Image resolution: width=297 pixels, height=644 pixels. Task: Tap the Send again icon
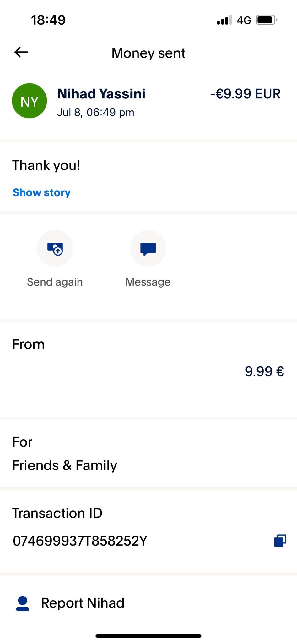(x=55, y=248)
